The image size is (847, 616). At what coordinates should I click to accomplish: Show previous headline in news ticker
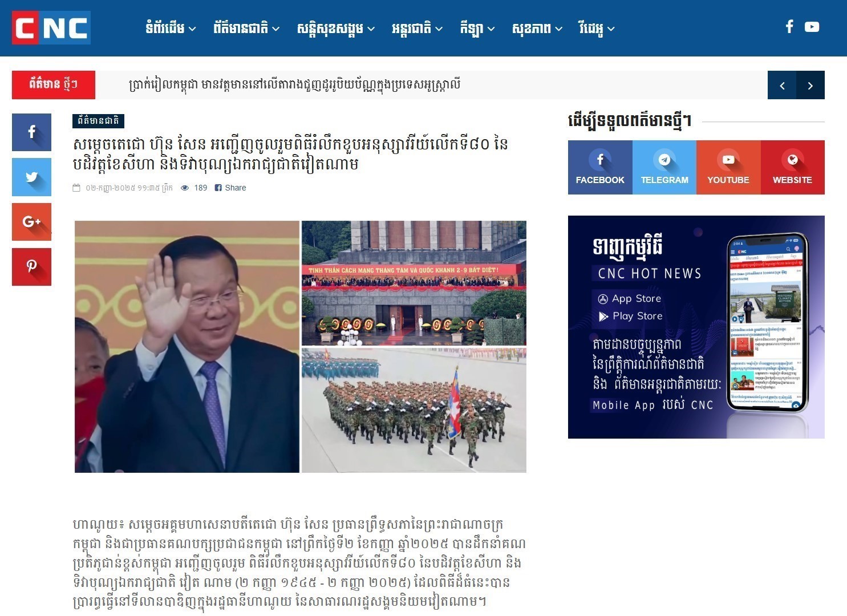pyautogui.click(x=782, y=85)
